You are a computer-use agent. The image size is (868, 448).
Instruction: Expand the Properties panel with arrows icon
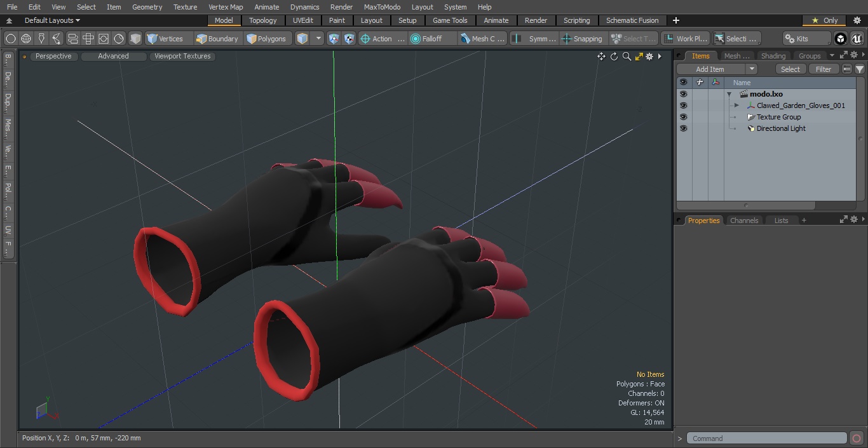click(844, 219)
